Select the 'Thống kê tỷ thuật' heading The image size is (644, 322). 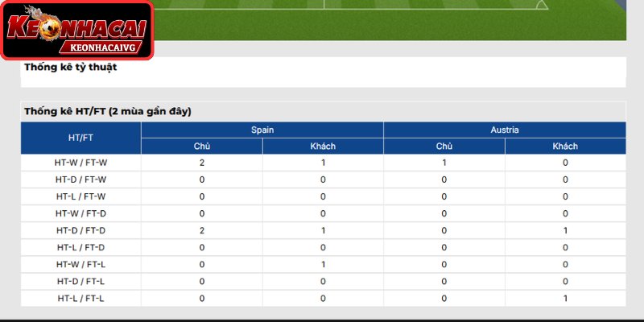(70, 67)
